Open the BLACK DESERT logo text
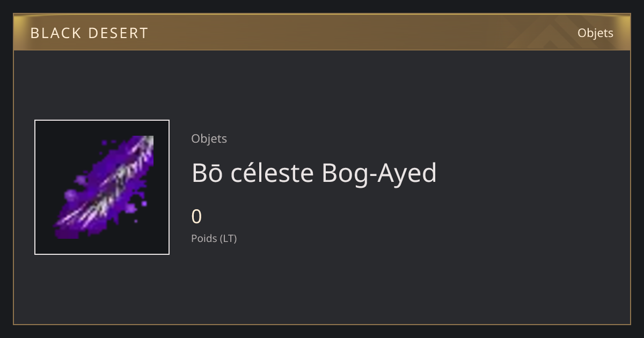This screenshot has width=644, height=338. pos(89,33)
